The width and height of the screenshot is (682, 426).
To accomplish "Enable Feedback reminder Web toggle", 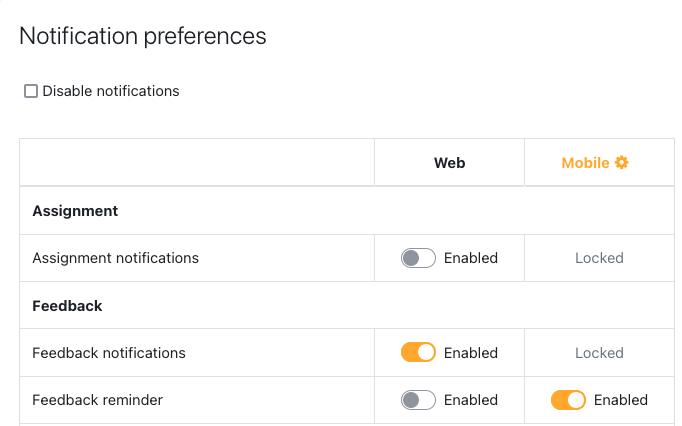I will click(418, 400).
